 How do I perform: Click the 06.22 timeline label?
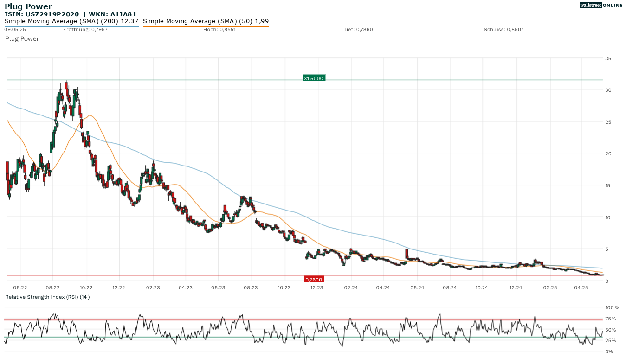[x=20, y=288]
